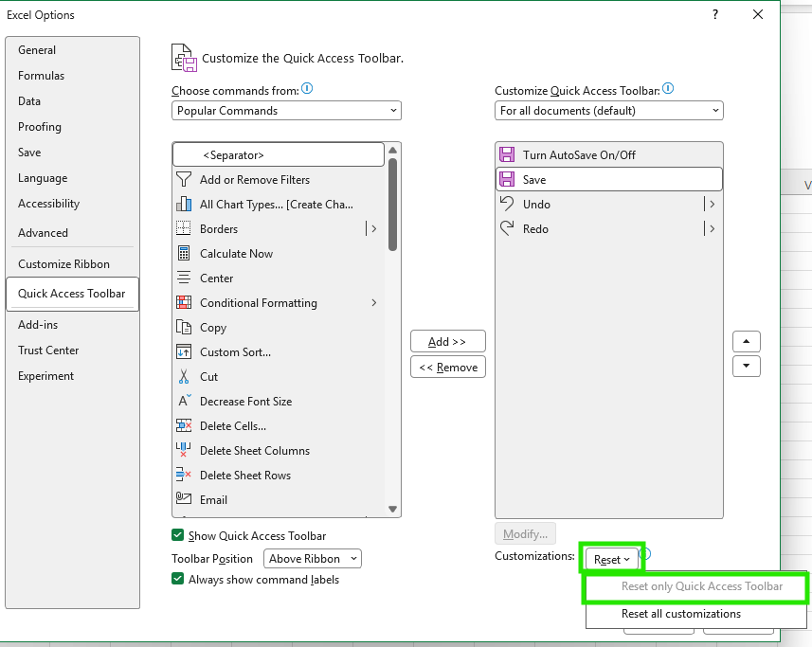Open the Add-ins options category

[72, 325]
